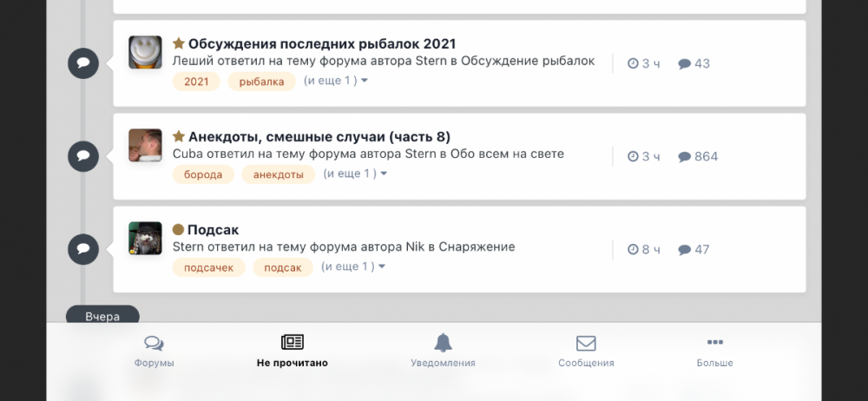Click the 2021 tag

coord(196,82)
